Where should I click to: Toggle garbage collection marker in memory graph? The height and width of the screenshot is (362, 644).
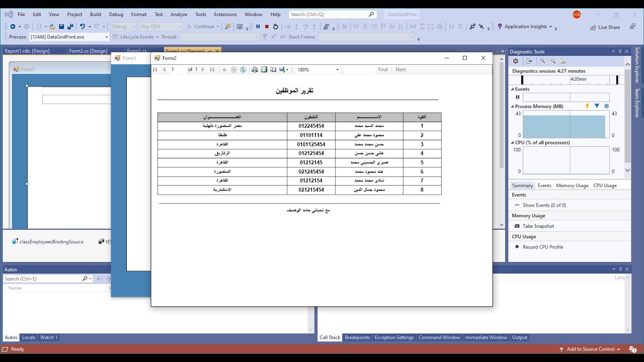[x=587, y=106]
